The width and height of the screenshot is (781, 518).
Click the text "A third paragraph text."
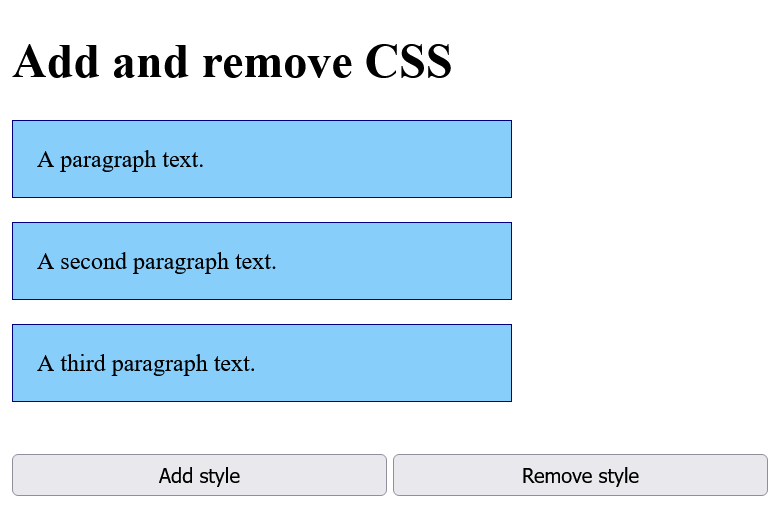click(x=146, y=363)
